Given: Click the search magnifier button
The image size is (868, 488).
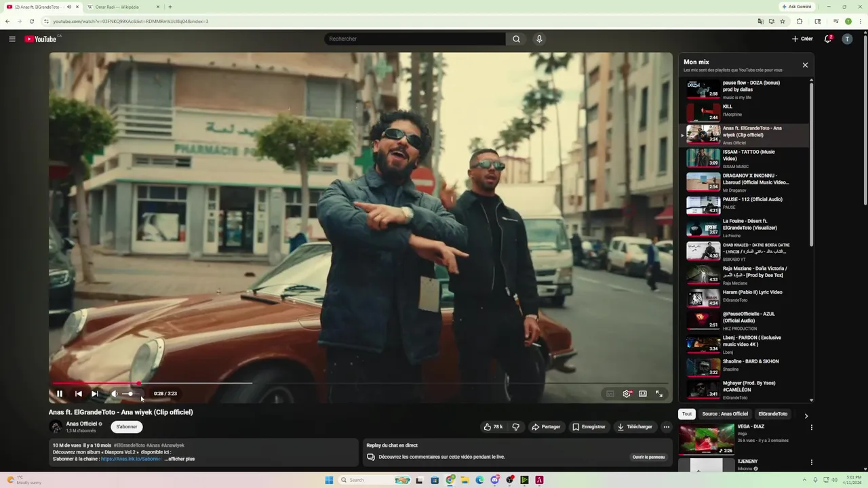Looking at the screenshot, I should pos(516,39).
